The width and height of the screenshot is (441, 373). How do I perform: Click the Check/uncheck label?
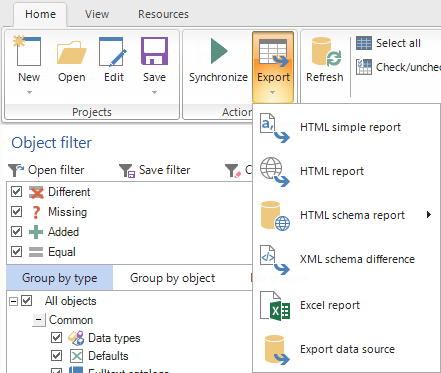408,67
